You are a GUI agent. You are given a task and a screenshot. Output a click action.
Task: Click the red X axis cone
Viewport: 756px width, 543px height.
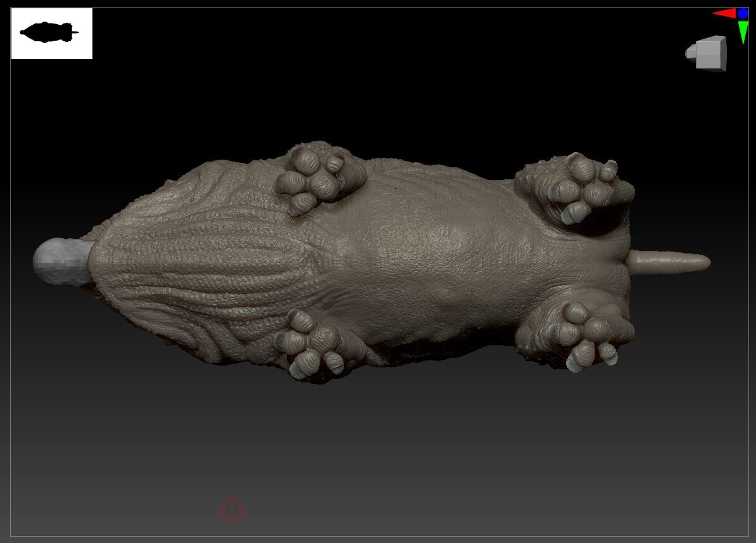click(724, 13)
